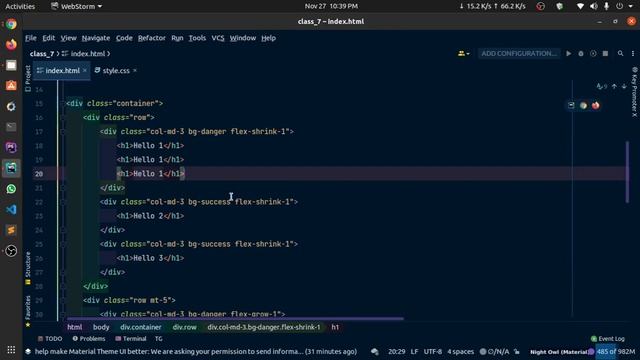640x360 pixels.
Task: Change the LF line separator
Action: pyautogui.click(x=414, y=351)
